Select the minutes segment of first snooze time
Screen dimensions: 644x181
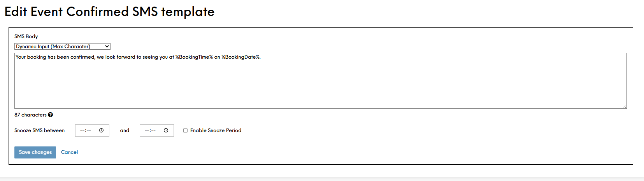89,131
